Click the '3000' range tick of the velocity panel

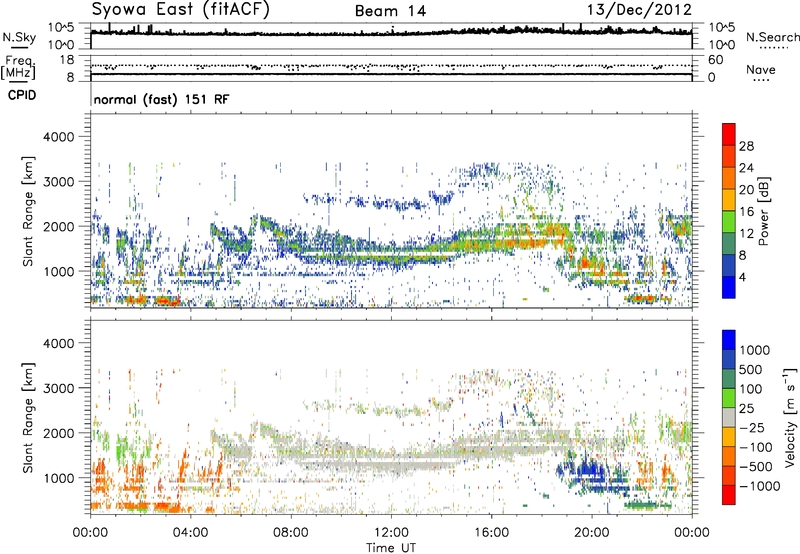59,388
